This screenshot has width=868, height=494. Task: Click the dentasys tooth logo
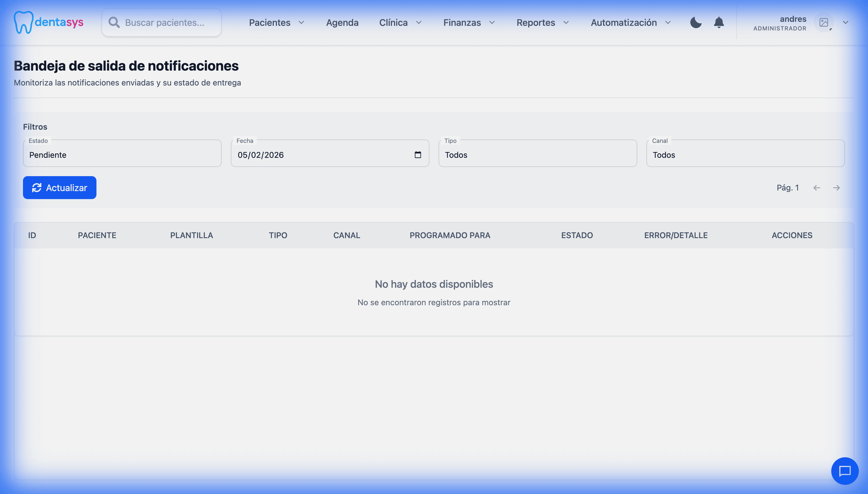pyautogui.click(x=24, y=22)
